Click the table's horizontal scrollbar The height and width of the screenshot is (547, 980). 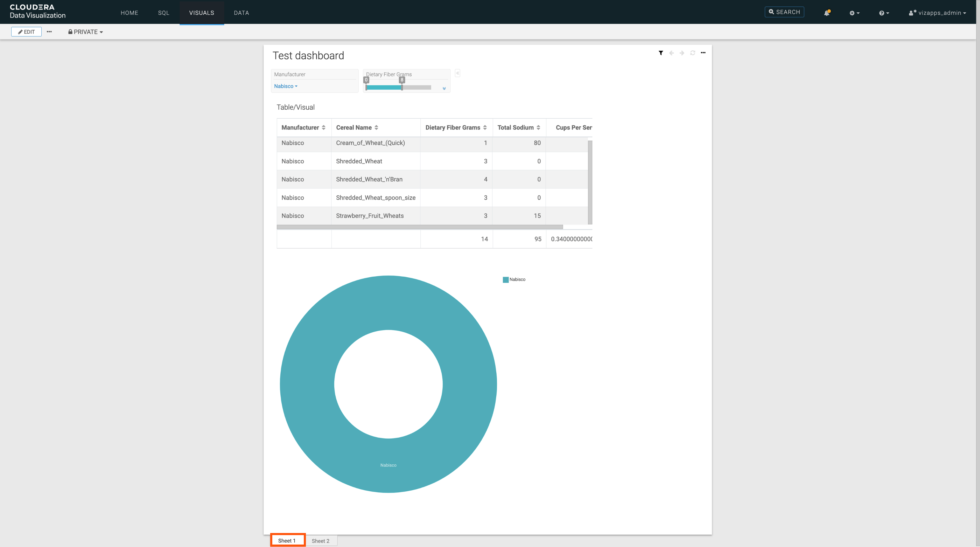(x=420, y=227)
